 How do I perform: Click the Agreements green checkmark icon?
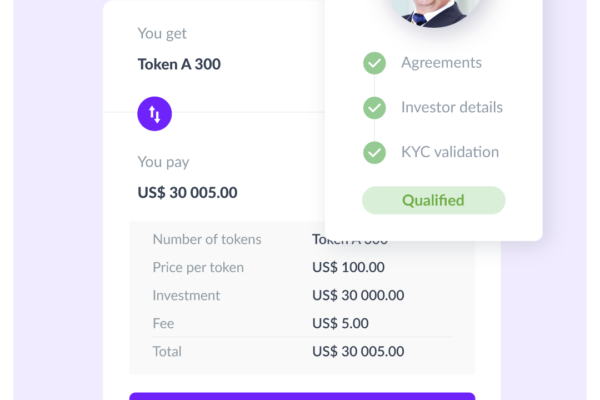(x=374, y=63)
